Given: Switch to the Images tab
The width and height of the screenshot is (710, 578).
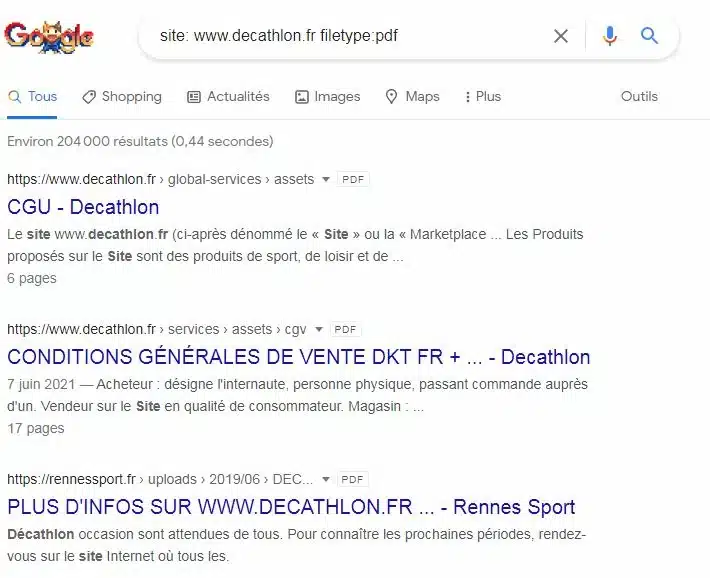Looking at the screenshot, I should point(327,96).
